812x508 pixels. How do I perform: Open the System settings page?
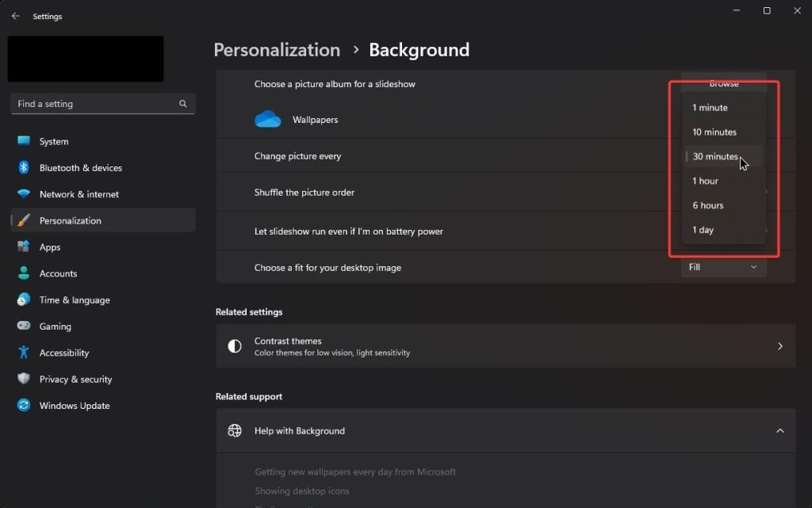[x=102, y=141]
